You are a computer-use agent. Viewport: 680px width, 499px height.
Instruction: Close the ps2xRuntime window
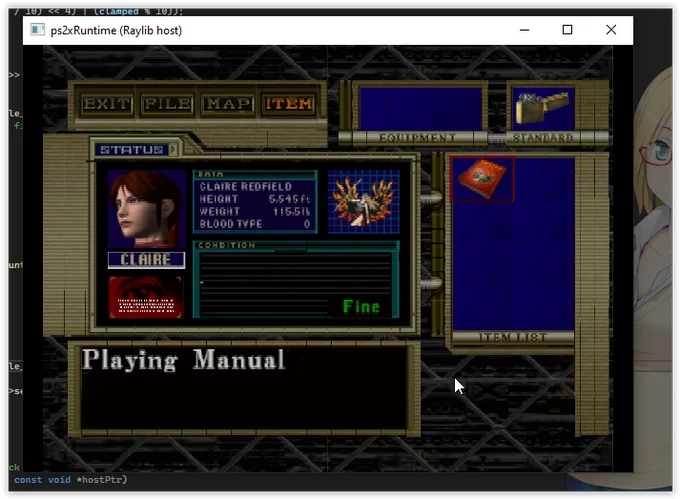click(x=611, y=30)
